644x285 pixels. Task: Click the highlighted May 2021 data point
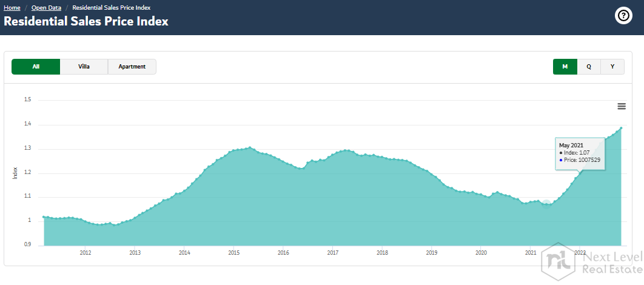(x=547, y=204)
